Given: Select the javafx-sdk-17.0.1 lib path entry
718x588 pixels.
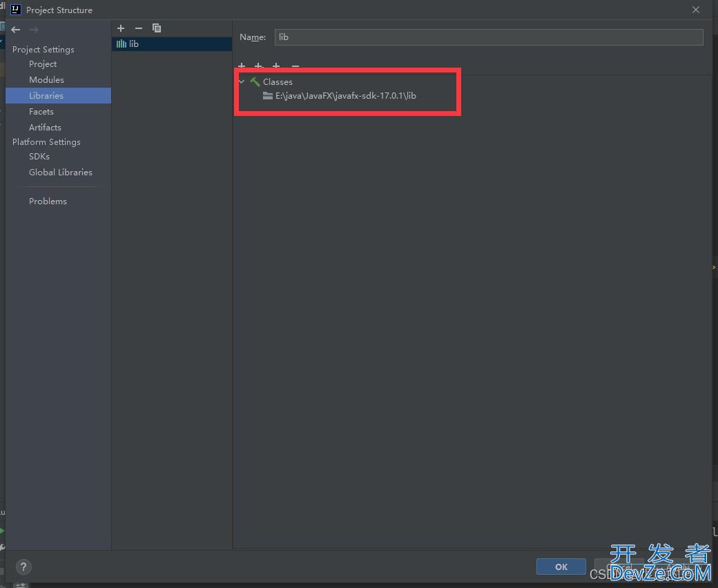Looking at the screenshot, I should click(345, 96).
